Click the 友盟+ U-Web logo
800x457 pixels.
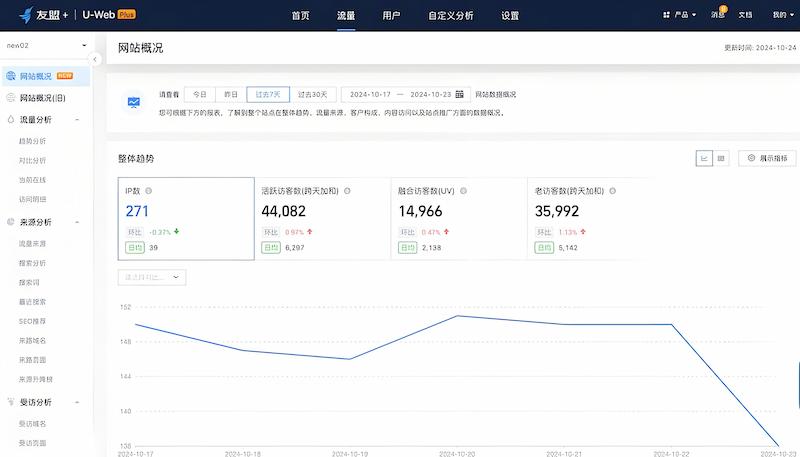78,15
